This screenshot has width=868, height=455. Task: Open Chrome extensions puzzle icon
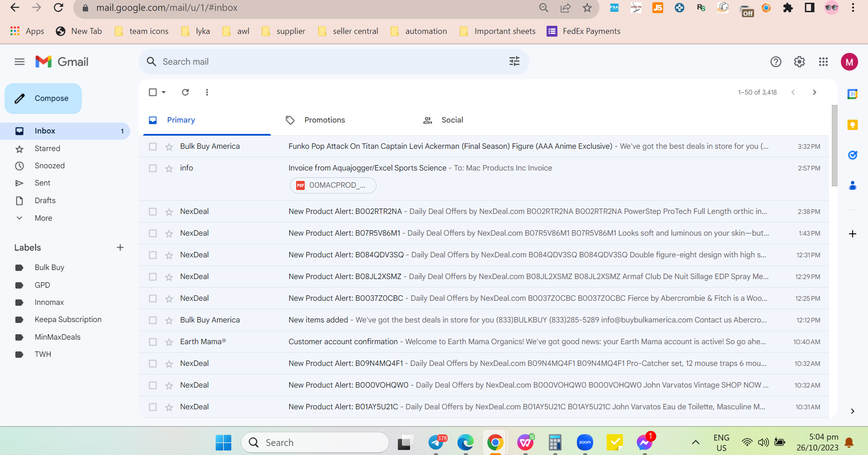coord(788,8)
